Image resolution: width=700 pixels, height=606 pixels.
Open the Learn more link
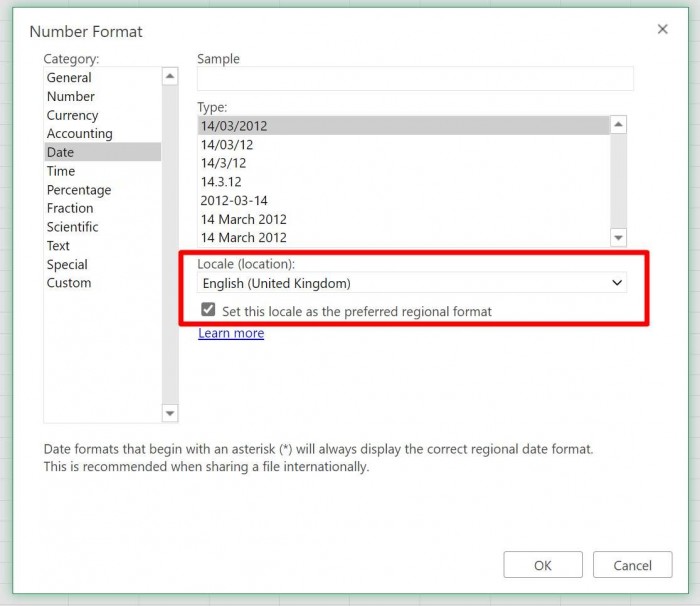[231, 333]
